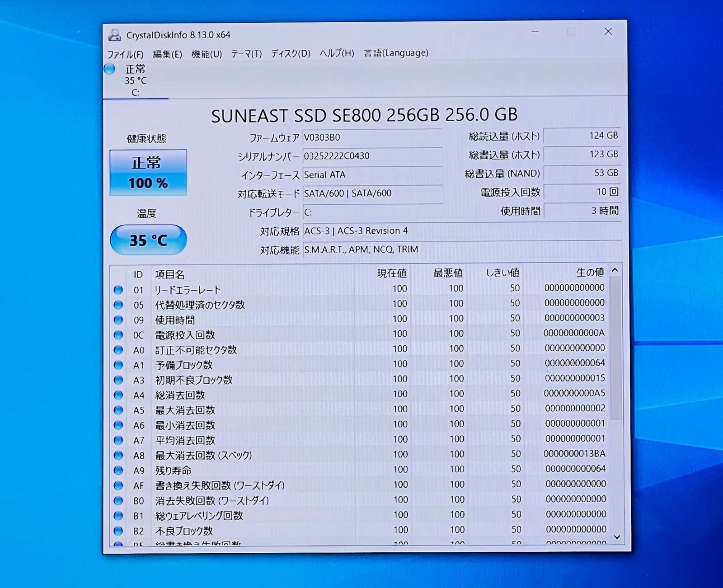Click the 正常 100 % health status button
Image resolution: width=723 pixels, height=588 pixels.
(x=148, y=173)
